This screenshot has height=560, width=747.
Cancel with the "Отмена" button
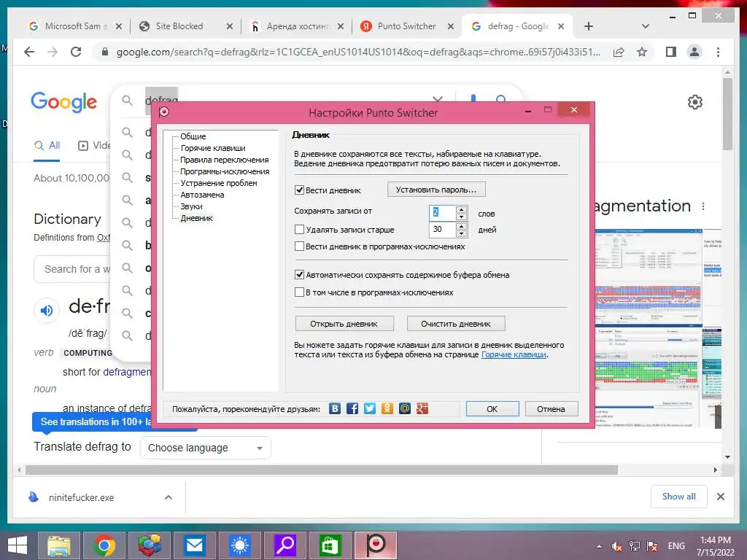tap(551, 408)
